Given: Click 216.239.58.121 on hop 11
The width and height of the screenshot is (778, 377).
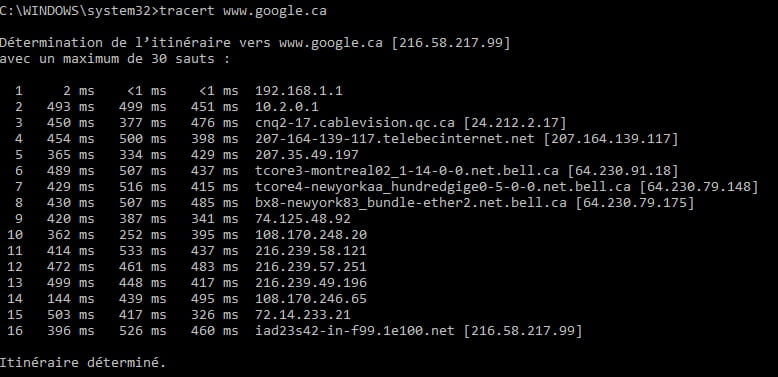Looking at the screenshot, I should pyautogui.click(x=311, y=251).
